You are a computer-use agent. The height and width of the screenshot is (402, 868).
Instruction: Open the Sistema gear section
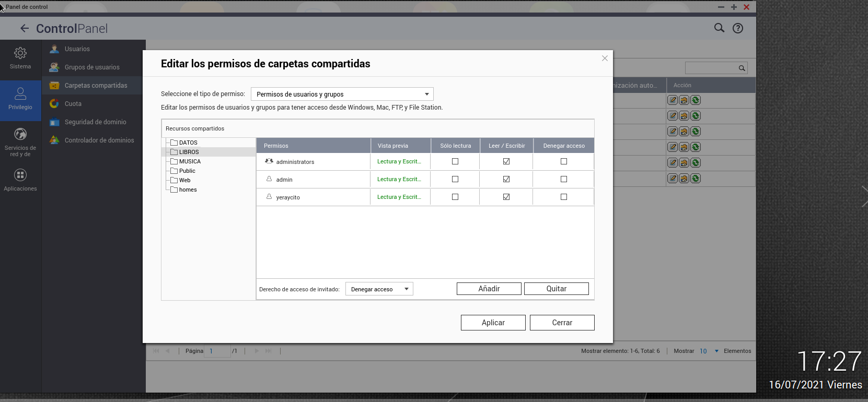pos(20,58)
